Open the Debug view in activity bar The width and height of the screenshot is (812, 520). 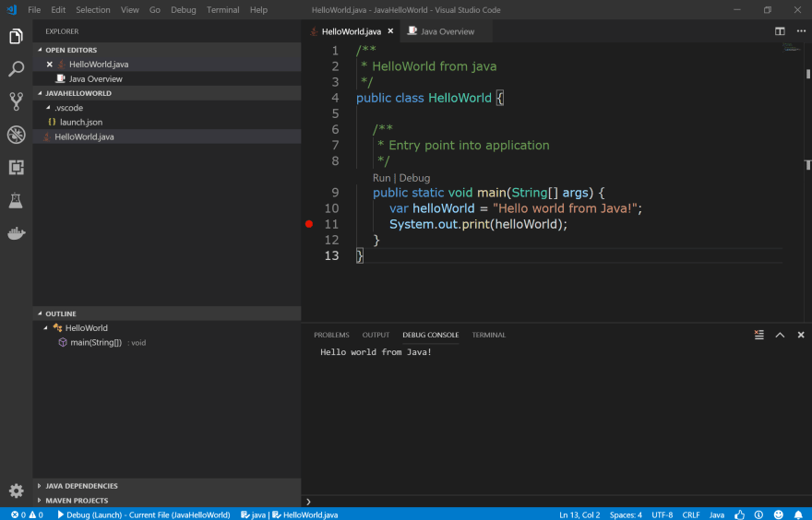tap(16, 135)
